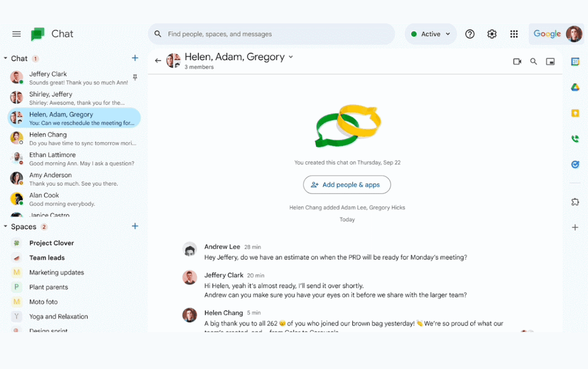Click the plus icon to get add-ons

click(575, 227)
